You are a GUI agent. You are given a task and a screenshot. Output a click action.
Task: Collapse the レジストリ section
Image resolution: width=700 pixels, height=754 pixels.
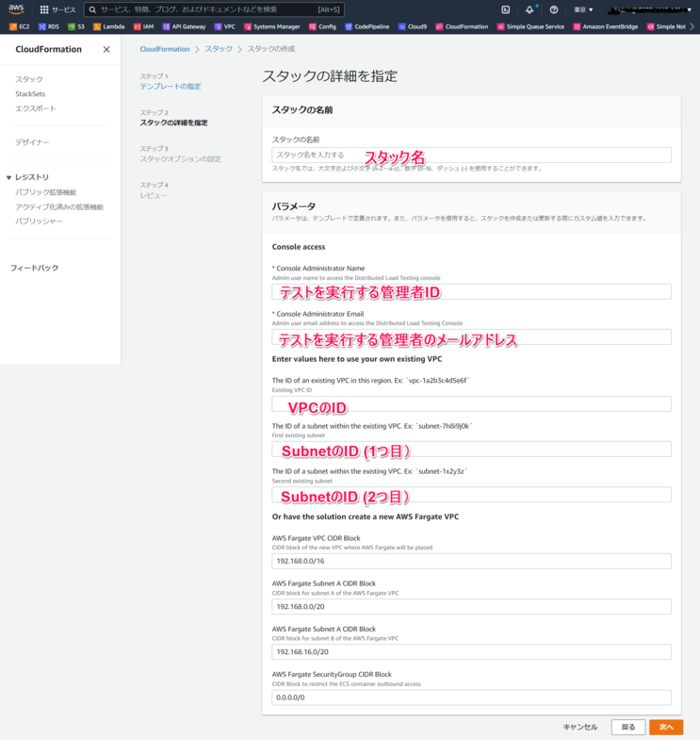tap(8, 177)
